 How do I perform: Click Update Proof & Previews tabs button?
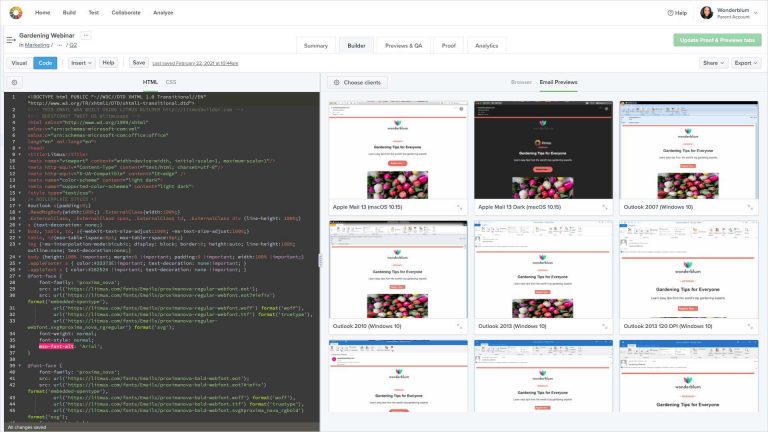718,40
